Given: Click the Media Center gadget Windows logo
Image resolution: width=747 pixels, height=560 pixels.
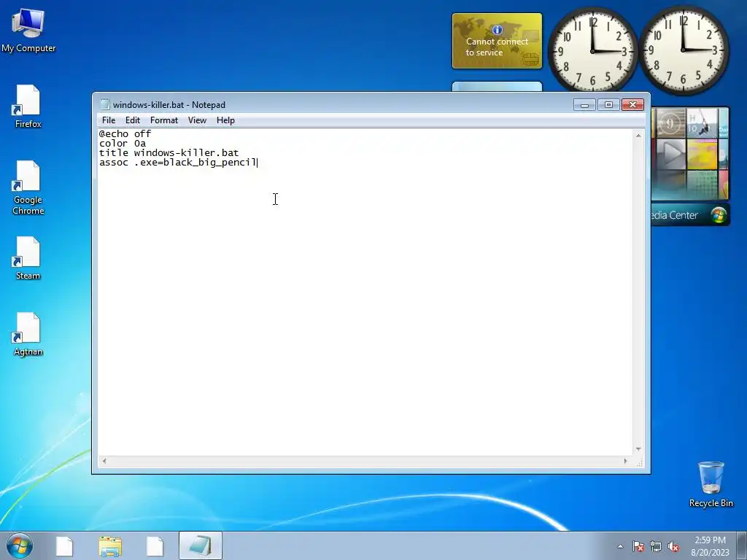Looking at the screenshot, I should 719,215.
